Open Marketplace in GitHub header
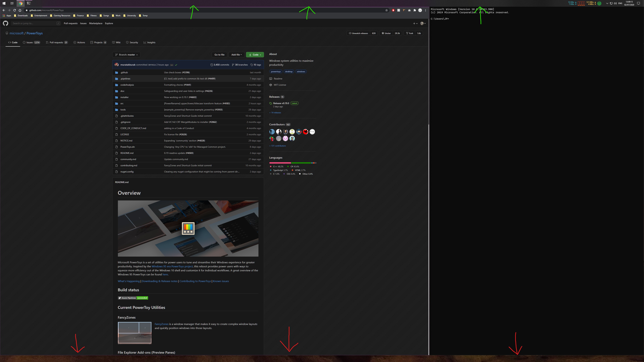644x362 pixels. 96,23
